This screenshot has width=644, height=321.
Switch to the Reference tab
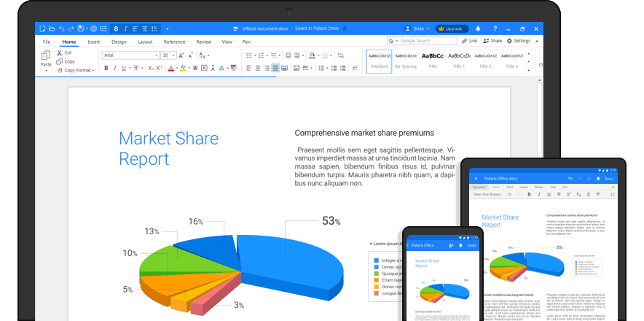[175, 42]
